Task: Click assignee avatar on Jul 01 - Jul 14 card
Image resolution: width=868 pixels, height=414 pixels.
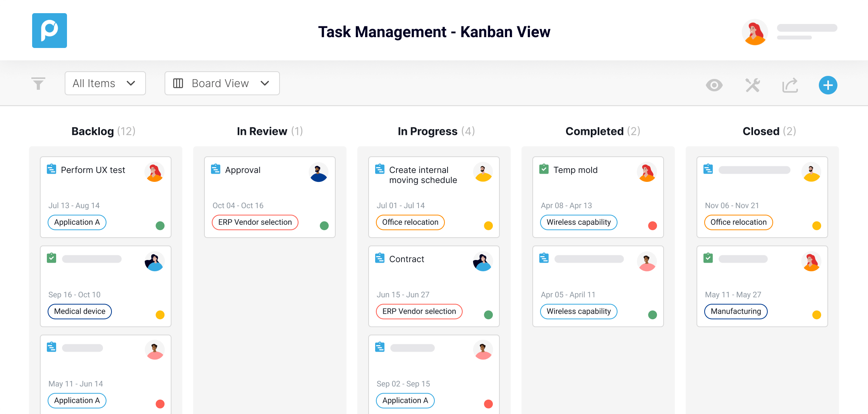Action: pos(483,172)
